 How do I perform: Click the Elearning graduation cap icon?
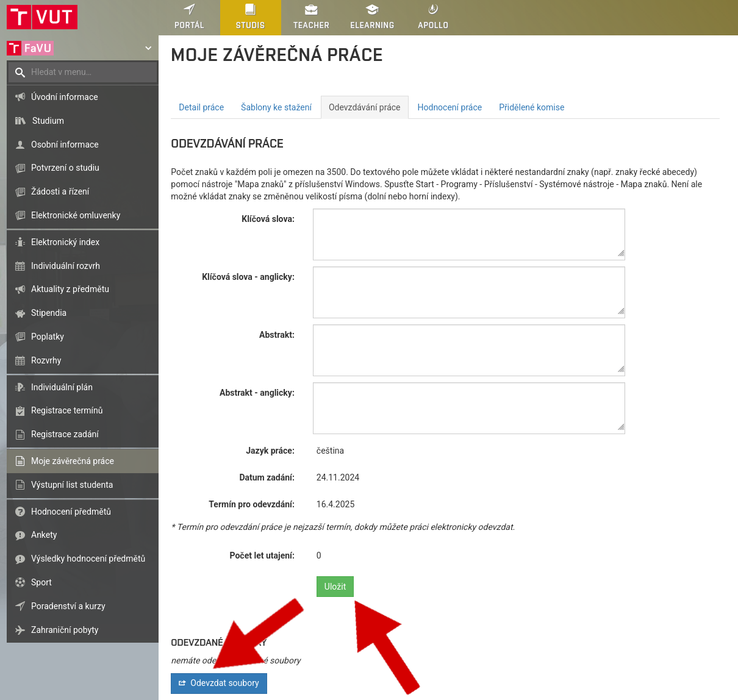[x=372, y=9]
